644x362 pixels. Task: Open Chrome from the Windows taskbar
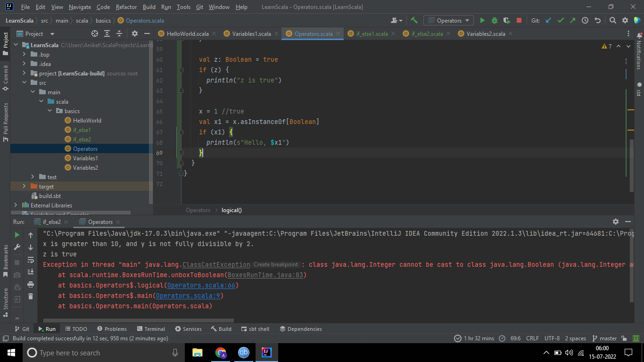point(221,353)
